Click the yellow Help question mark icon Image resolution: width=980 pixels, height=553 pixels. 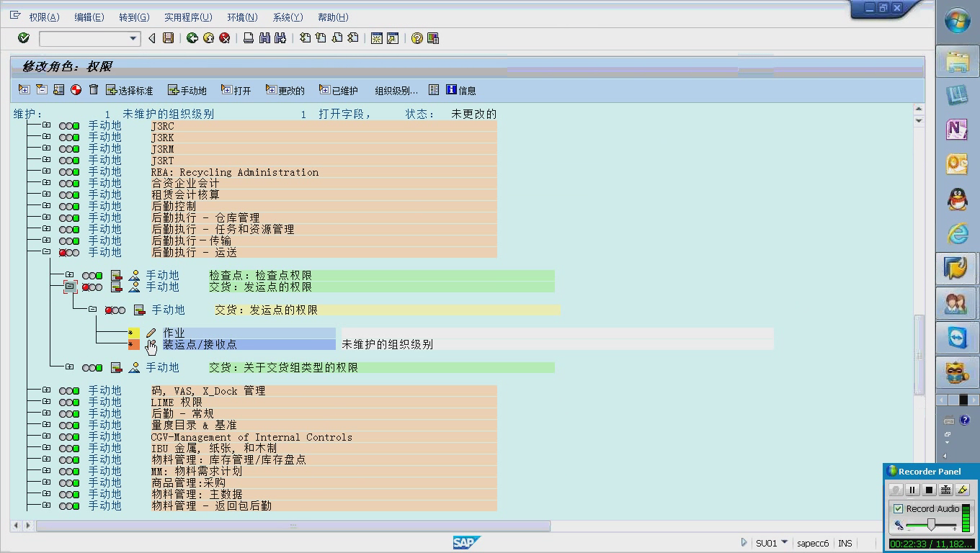416,38
